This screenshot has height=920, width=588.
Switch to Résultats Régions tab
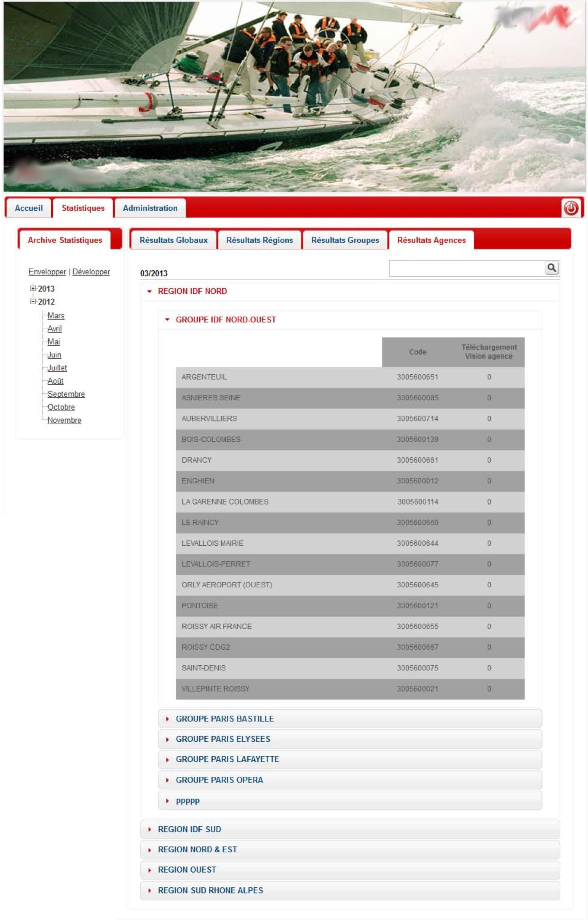point(259,240)
